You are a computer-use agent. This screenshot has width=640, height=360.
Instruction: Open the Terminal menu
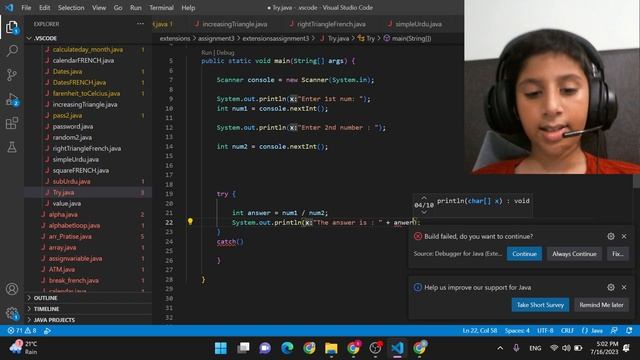point(161,8)
